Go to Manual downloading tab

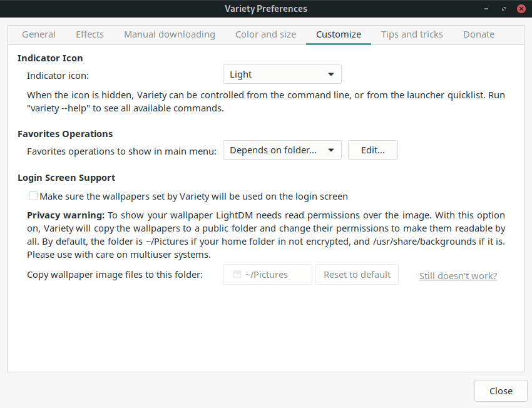(170, 34)
